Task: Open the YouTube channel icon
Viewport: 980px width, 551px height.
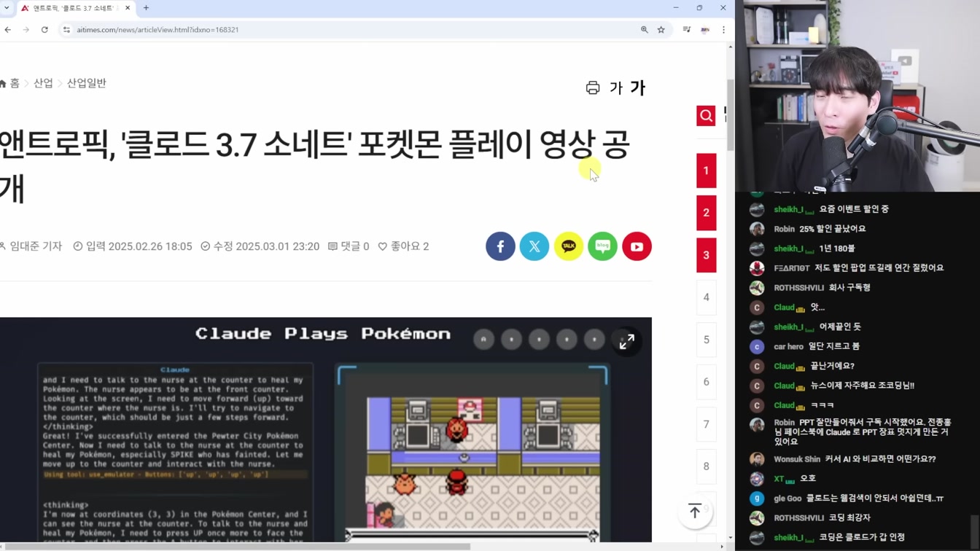Action: coord(637,246)
